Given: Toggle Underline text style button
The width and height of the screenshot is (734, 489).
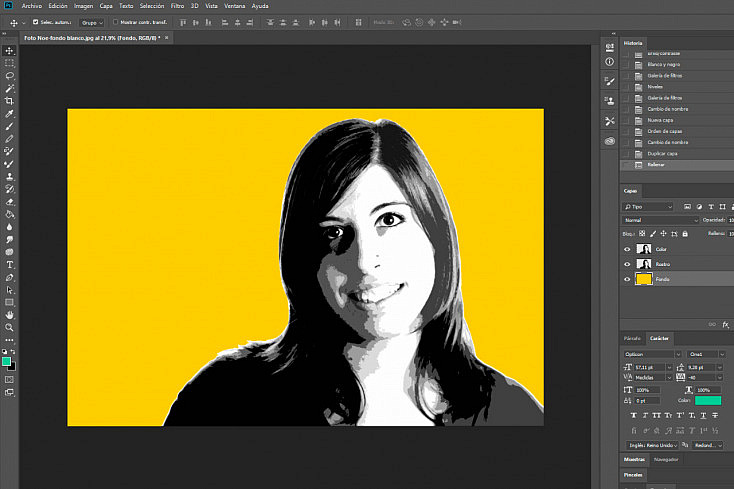Looking at the screenshot, I should (x=704, y=416).
